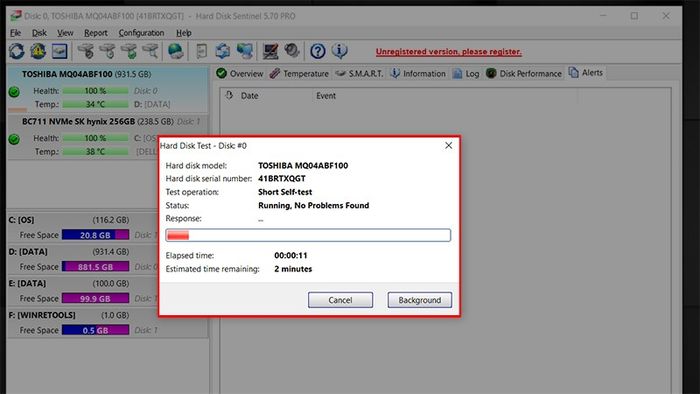Switch to the Information tab
The height and width of the screenshot is (394, 700).
click(x=418, y=74)
